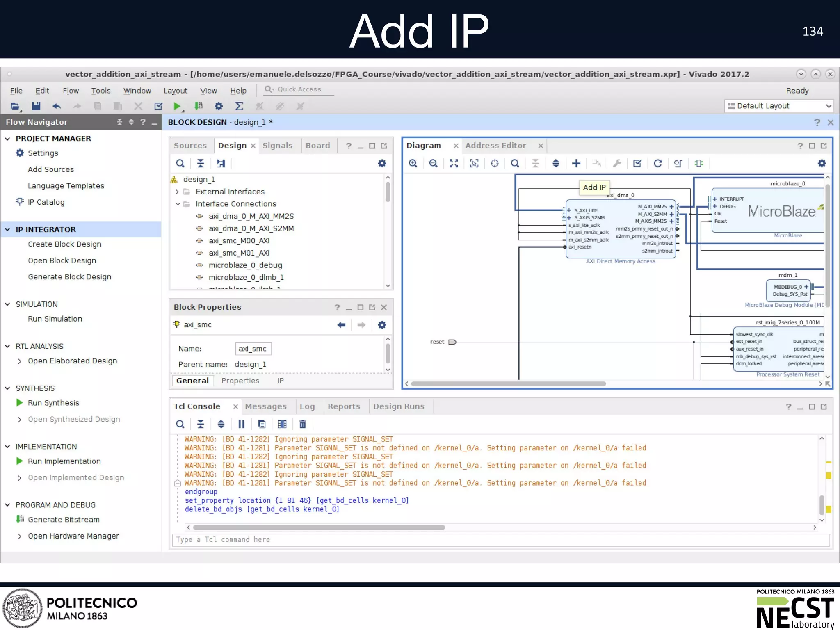Search the Tcl Console
Viewport: 840px width, 630px height.
(180, 424)
